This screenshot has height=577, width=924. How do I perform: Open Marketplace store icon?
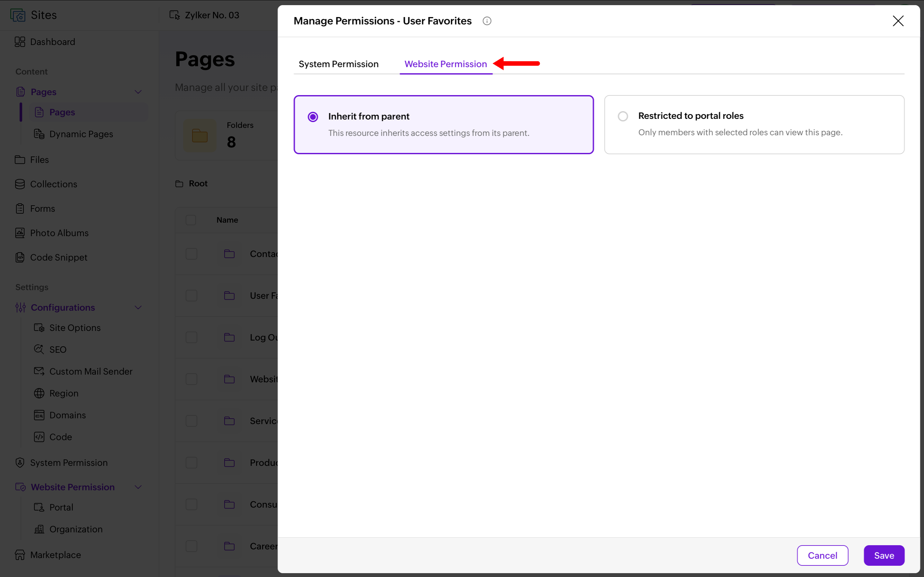coord(20,555)
